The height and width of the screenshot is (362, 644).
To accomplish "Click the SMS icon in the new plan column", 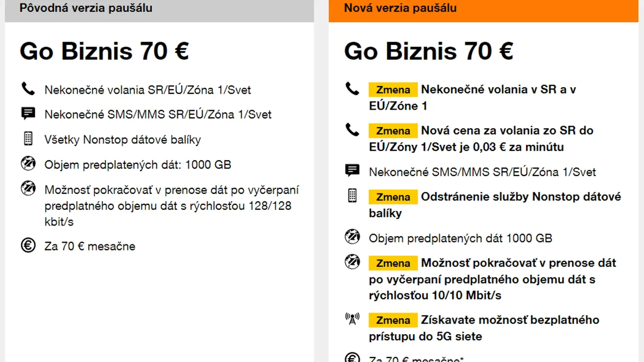I will click(x=352, y=170).
